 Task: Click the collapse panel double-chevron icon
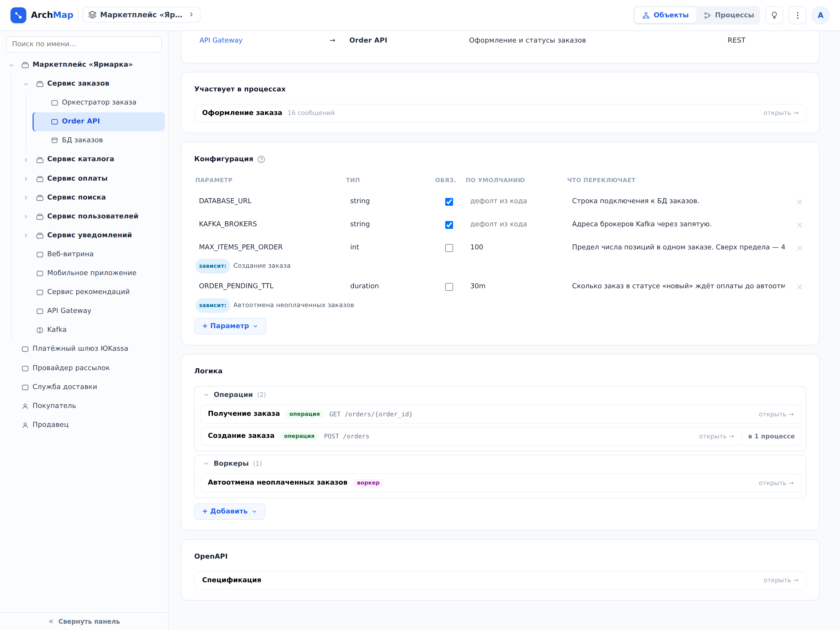click(x=51, y=621)
